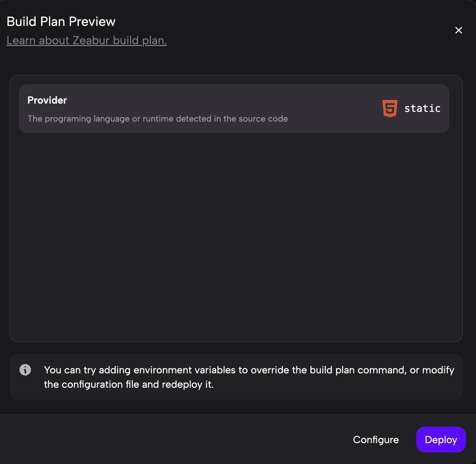Open Configure for the build plan
Viewport: 476px width, 464px height.
[x=376, y=440]
